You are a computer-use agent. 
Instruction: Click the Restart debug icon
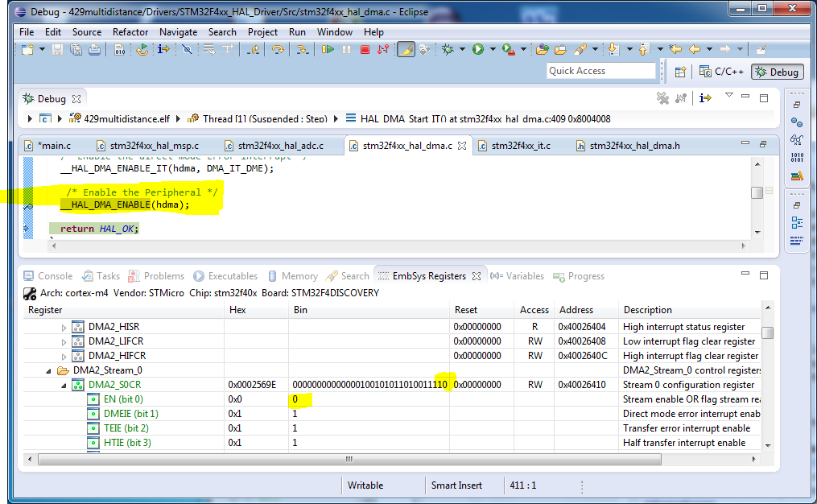click(142, 49)
